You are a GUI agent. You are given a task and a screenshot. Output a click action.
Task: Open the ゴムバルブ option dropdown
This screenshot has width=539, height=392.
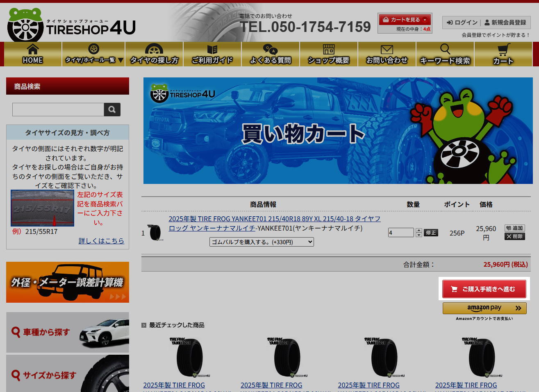click(262, 242)
